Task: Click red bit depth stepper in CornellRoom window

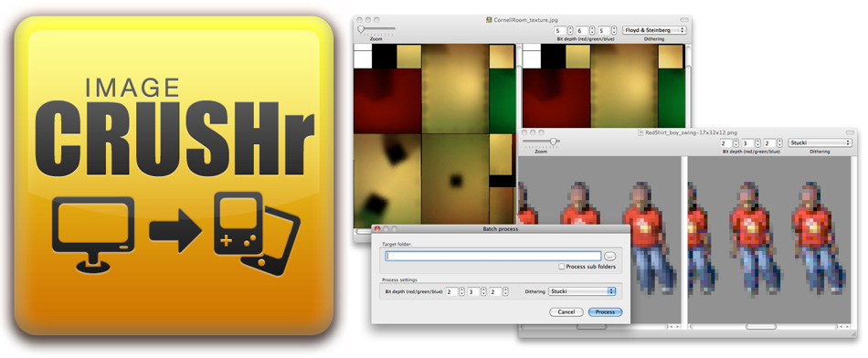Action: pos(571,30)
